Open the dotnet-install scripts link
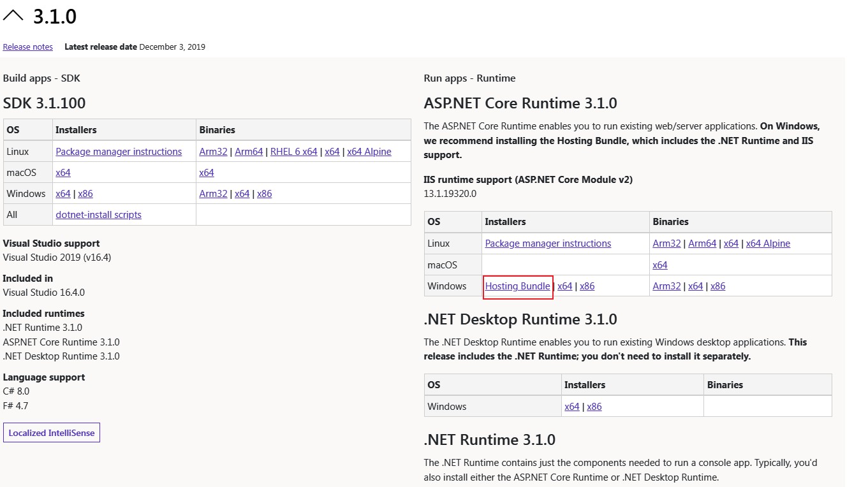Viewport: 868px width, 487px height. tap(98, 215)
